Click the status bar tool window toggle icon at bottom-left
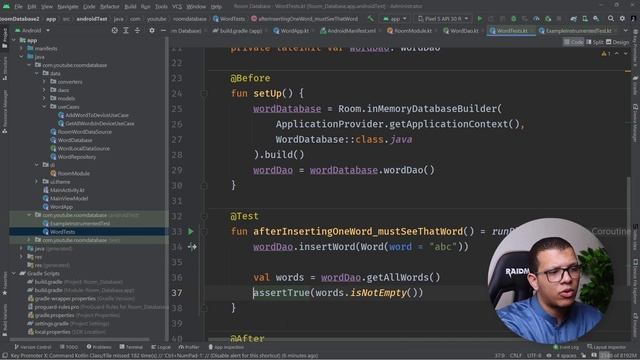 tap(4, 356)
